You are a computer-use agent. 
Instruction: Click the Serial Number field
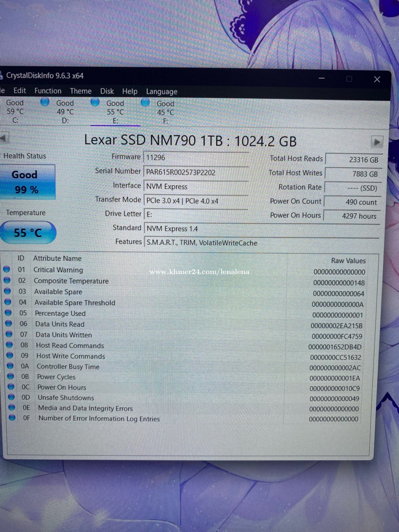[196, 172]
